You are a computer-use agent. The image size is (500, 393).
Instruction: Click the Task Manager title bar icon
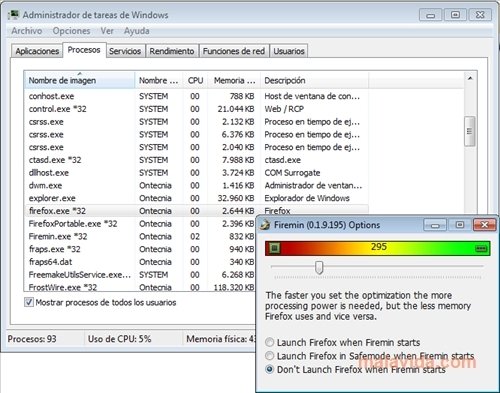(x=13, y=15)
